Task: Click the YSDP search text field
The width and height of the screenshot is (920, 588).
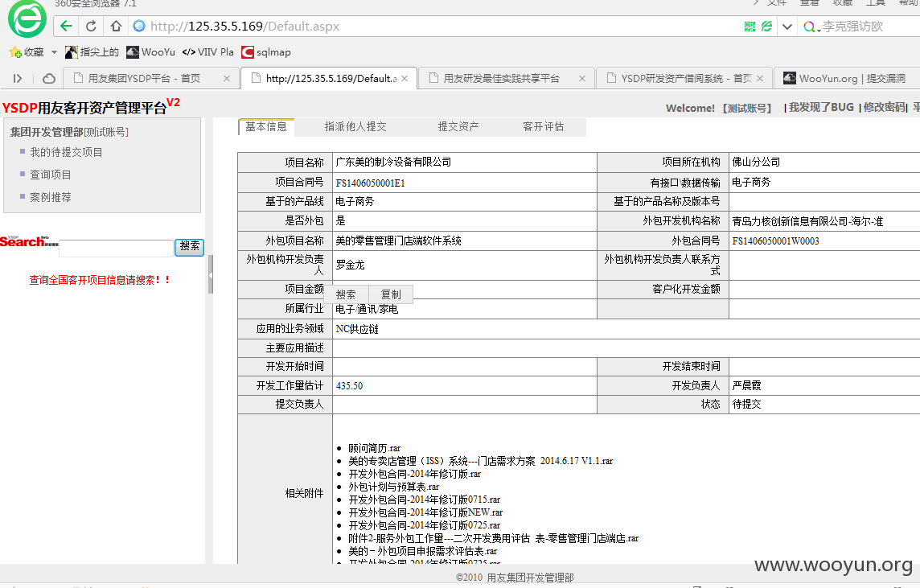Action: tap(116, 249)
